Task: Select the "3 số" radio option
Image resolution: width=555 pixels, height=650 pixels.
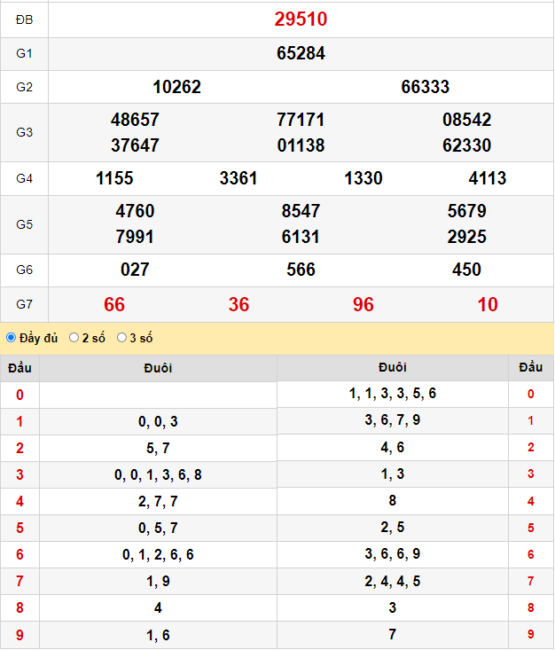Action: point(121,337)
